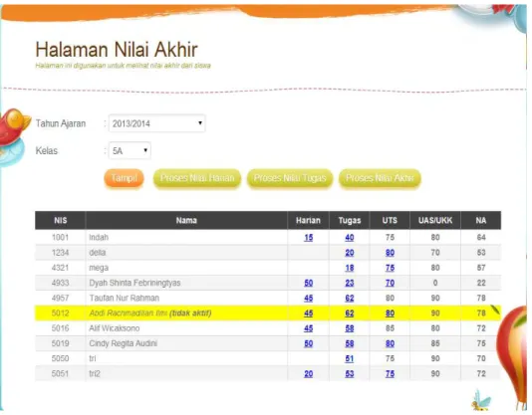Click NIS number 5012 in yellow row
The width and height of the screenshot is (532, 415).
click(x=61, y=313)
